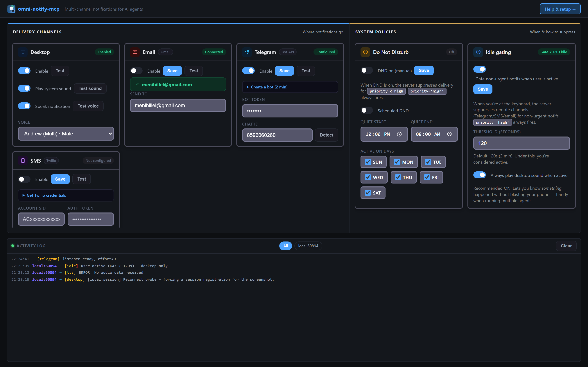Enable the SMS channel toggle
This screenshot has height=367, width=588.
click(x=24, y=179)
